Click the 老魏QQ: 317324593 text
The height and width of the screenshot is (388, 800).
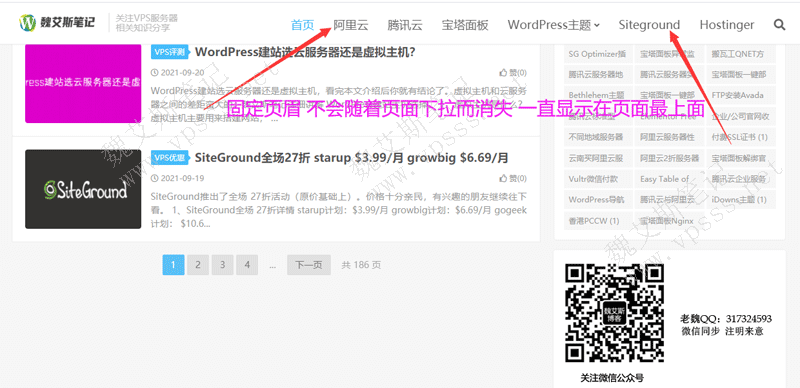point(726,319)
